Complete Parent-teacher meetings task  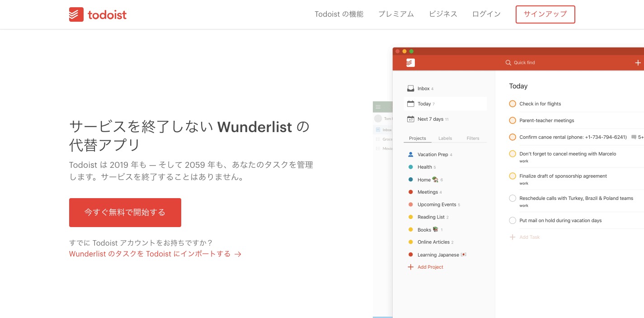tap(512, 120)
